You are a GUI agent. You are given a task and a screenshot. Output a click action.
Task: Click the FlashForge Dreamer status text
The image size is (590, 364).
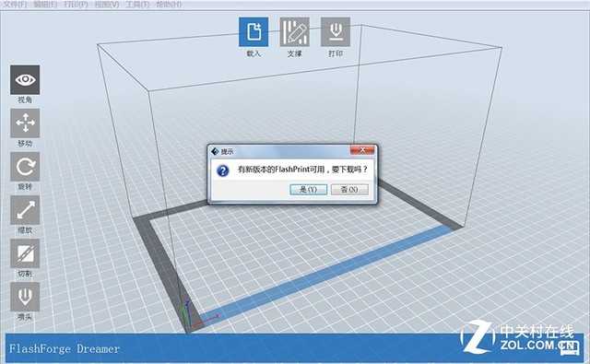pos(65,349)
